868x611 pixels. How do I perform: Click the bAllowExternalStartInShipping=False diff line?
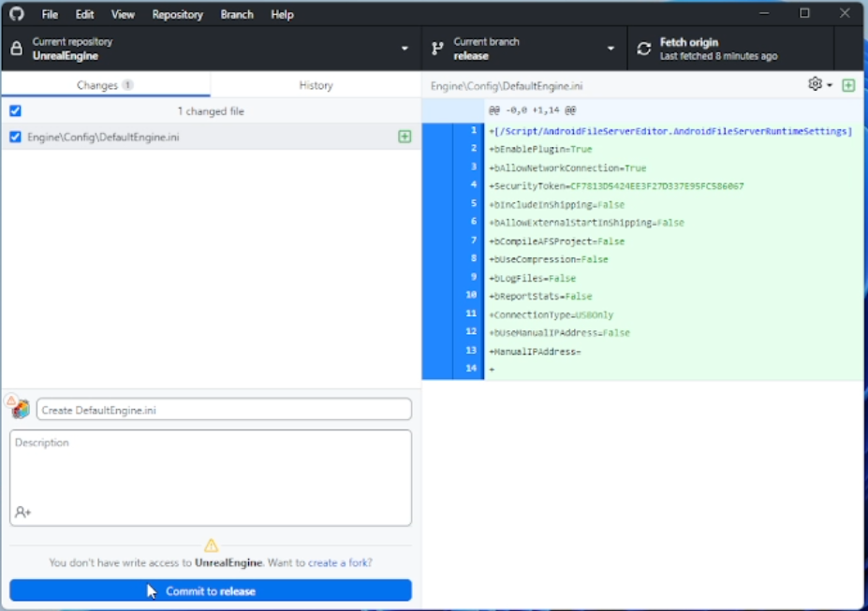tap(673, 223)
